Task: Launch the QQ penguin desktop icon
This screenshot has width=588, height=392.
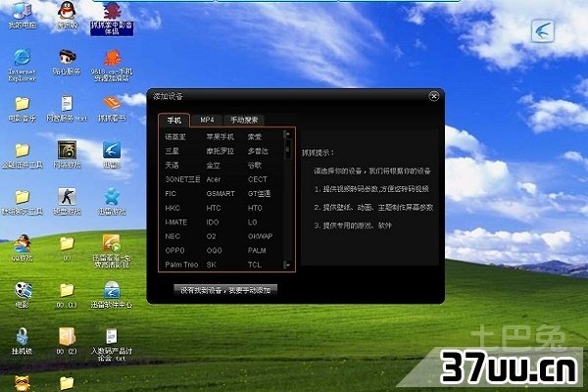Action: pos(67,15)
